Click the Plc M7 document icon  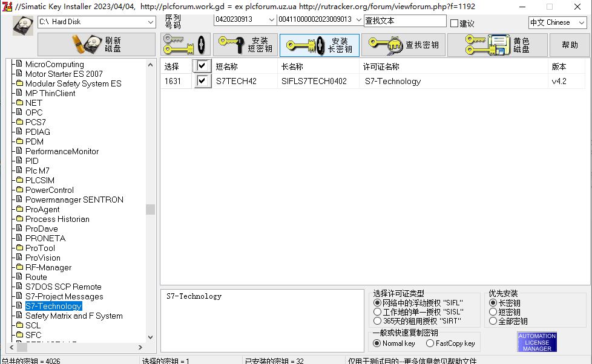click(x=19, y=170)
